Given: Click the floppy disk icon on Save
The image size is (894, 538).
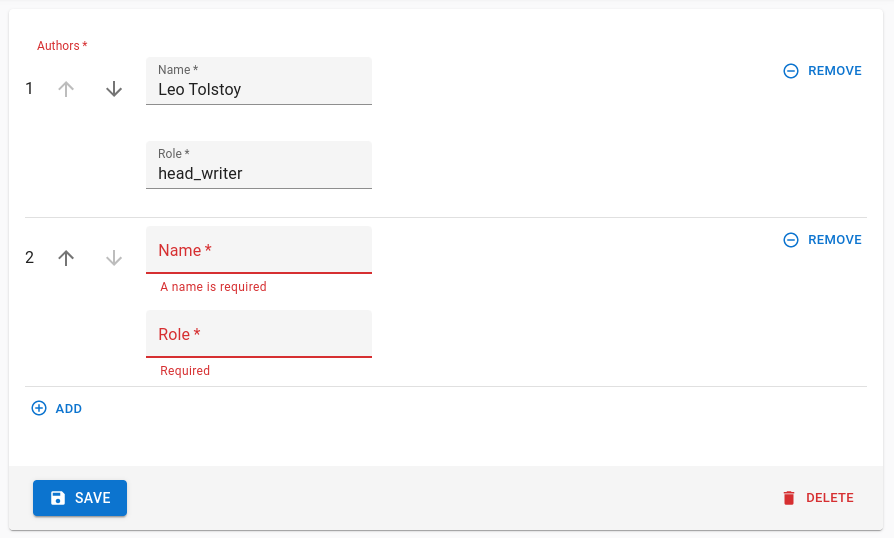Looking at the screenshot, I should (x=58, y=498).
